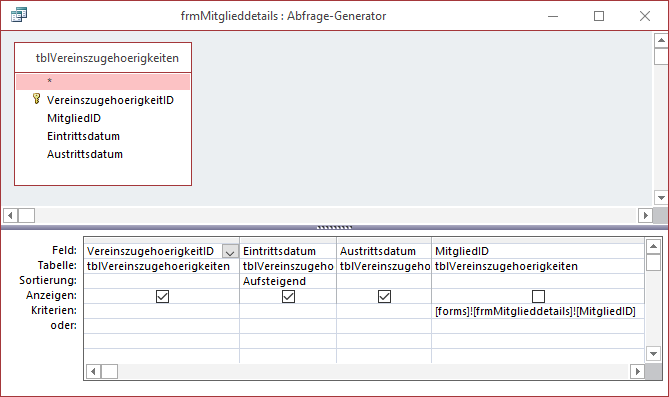Screen dimensions: 669x397
Task: Click the Austrittsdatum field cell in grid
Action: tap(384, 251)
